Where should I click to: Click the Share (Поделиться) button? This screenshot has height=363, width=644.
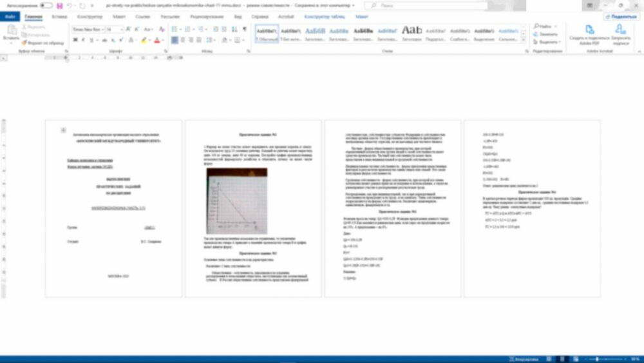(x=621, y=17)
